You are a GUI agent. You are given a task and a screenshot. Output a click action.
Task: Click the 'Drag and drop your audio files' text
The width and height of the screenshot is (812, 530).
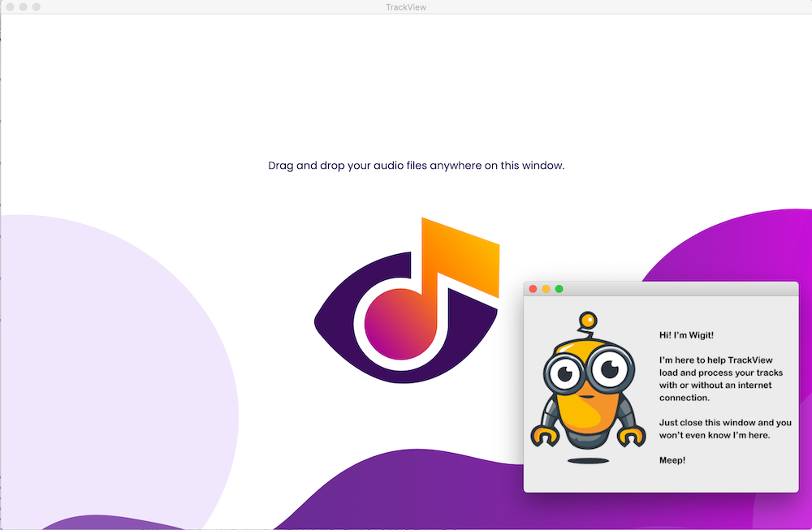pyautogui.click(x=417, y=166)
